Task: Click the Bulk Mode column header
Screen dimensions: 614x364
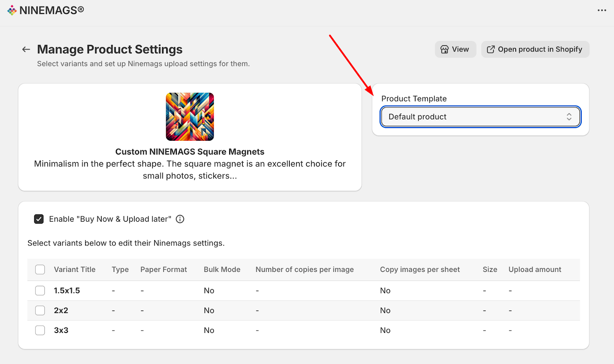Action: coord(222,270)
